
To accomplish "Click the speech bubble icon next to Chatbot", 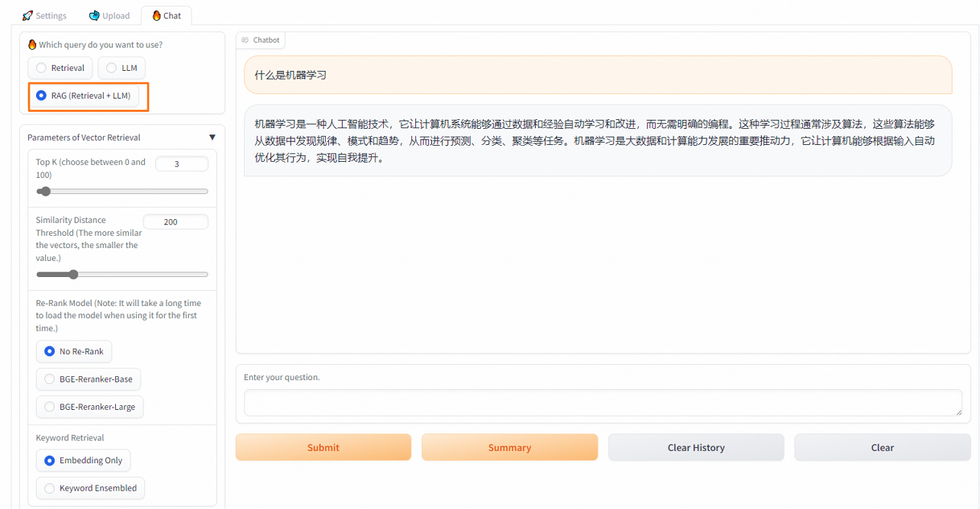I will point(247,39).
